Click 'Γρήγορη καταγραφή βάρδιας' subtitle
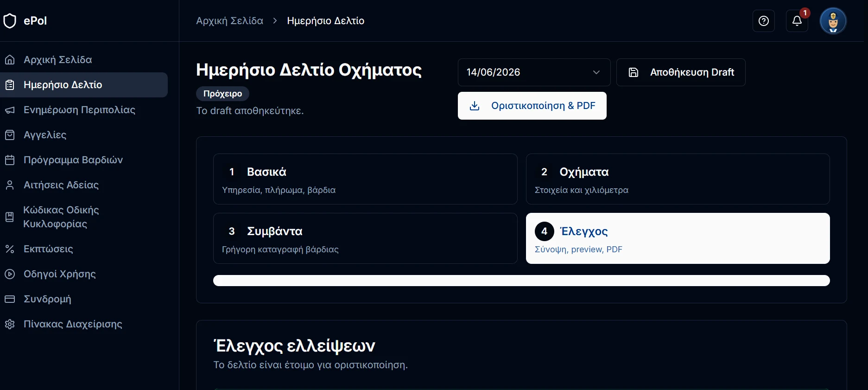The height and width of the screenshot is (390, 868). coord(280,249)
